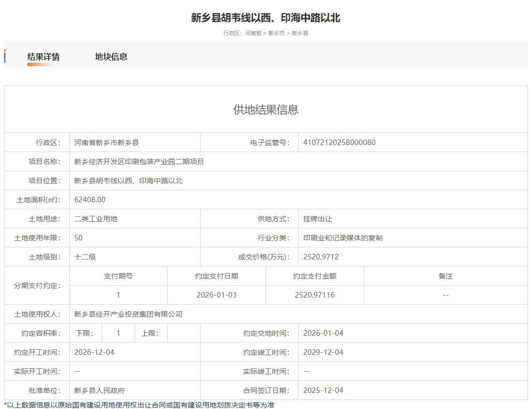Click land user 新乡县经开产业投资集团有限公司
This screenshot has height=409, width=532.
[x=128, y=314]
